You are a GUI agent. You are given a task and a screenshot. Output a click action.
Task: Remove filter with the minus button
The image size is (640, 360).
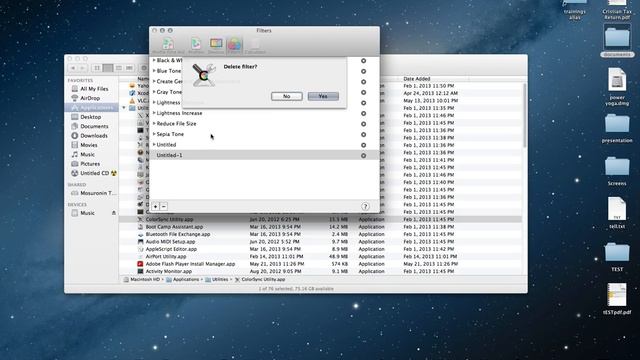163,207
